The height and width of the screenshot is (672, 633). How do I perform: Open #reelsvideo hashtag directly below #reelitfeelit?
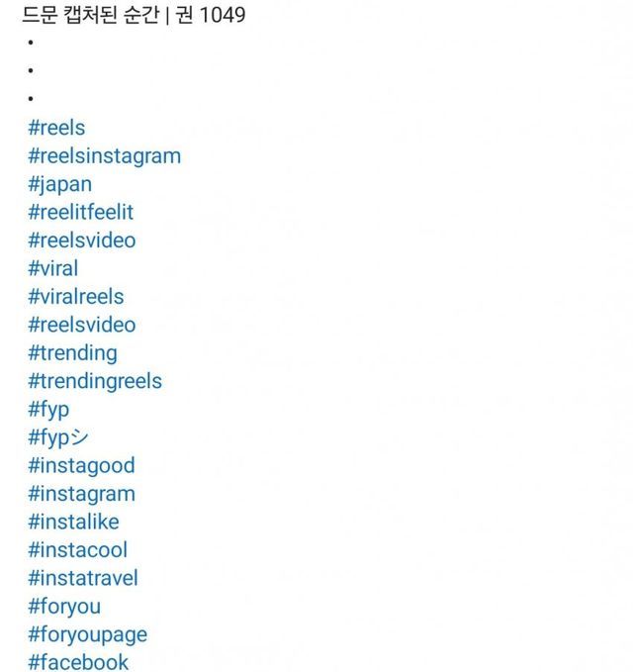point(81,240)
